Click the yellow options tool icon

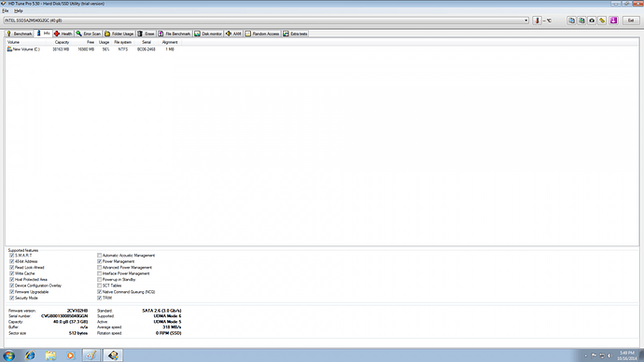click(602, 21)
